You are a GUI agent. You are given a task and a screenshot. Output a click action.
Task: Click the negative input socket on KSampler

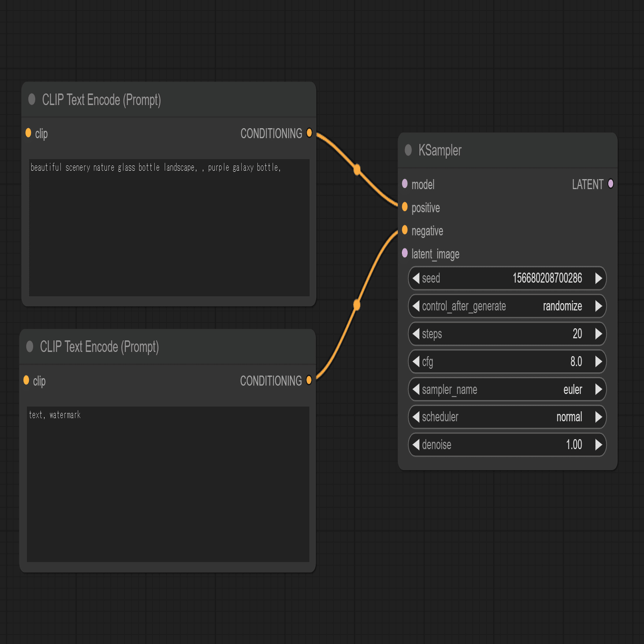404,230
